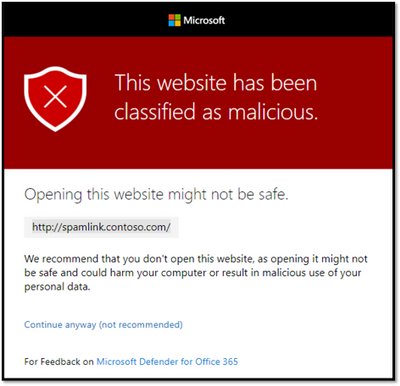Open Microsoft Defender for Office 365 link

click(x=167, y=362)
